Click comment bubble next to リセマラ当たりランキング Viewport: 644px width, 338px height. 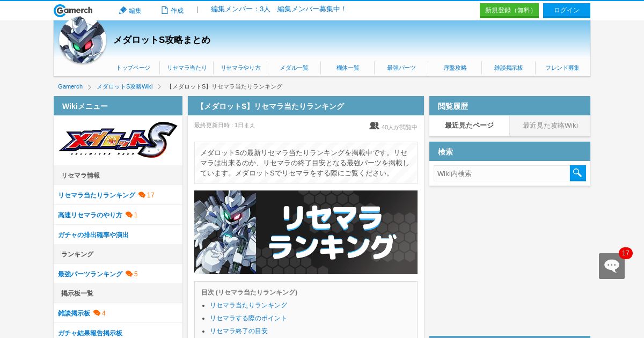(142, 195)
